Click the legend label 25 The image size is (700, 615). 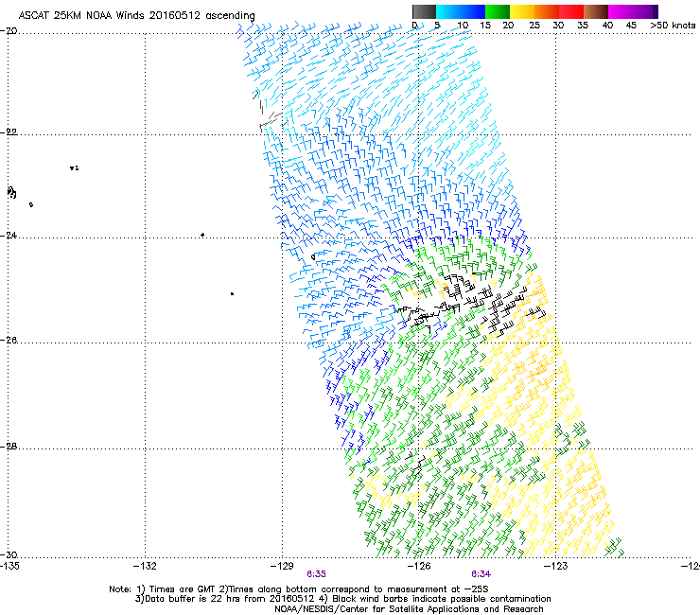point(534,26)
